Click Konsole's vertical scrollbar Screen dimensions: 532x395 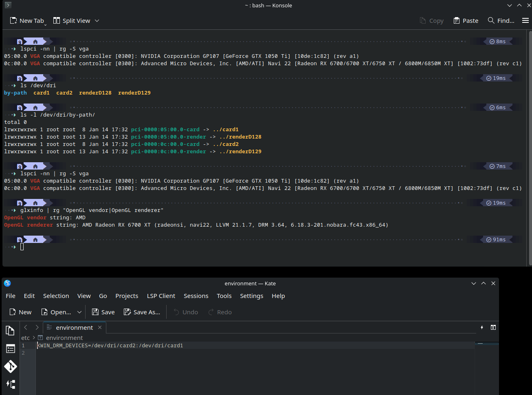pyautogui.click(x=530, y=147)
